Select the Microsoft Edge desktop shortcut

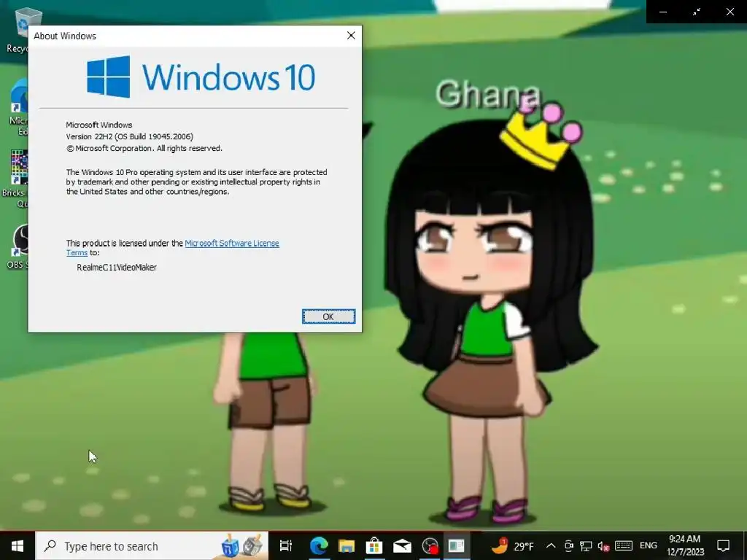pos(18,106)
